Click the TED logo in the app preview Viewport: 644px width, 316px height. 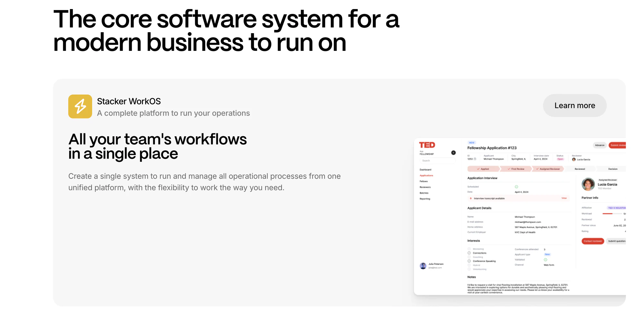coord(427,145)
